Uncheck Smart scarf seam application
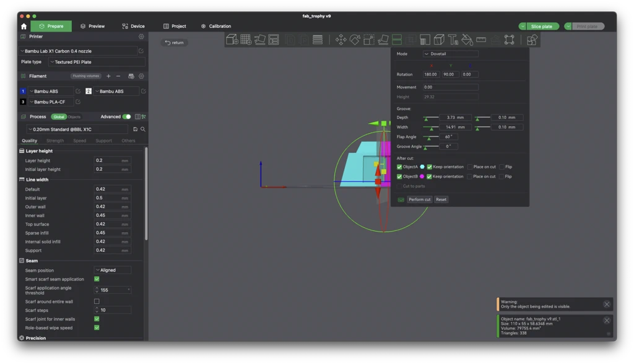The image size is (634, 364). coord(97,279)
